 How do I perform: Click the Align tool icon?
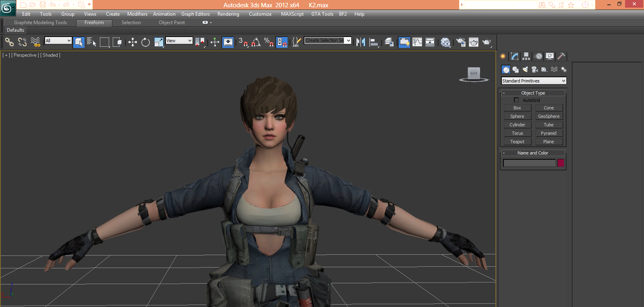tap(374, 42)
